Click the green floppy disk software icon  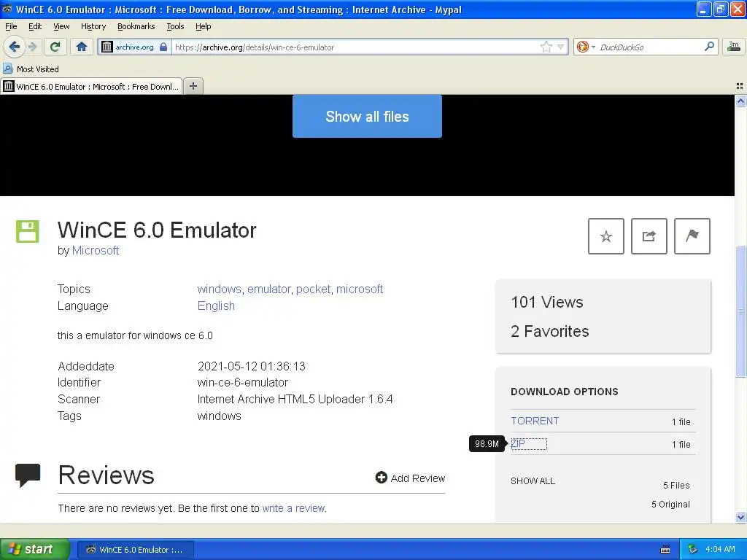click(28, 231)
